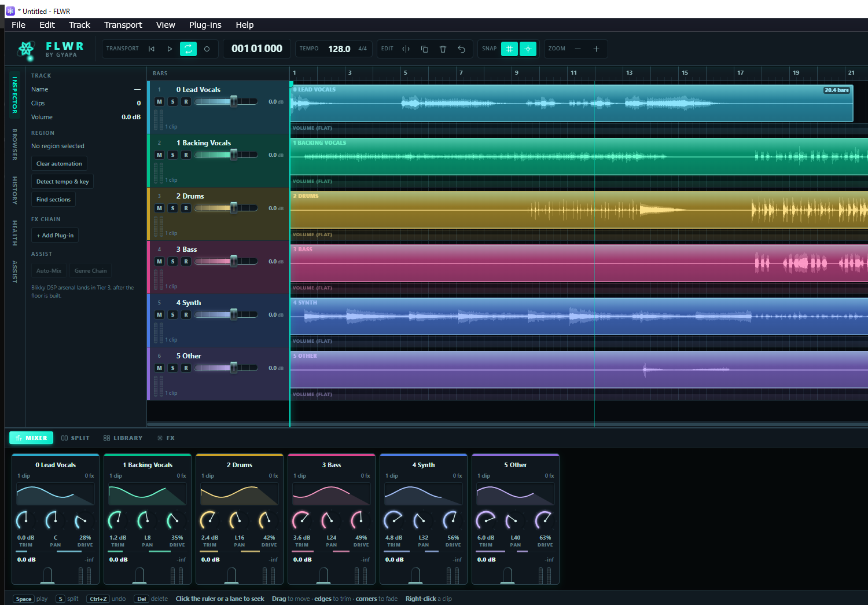Mute the 2 Drums track
The image size is (868, 605).
click(160, 208)
